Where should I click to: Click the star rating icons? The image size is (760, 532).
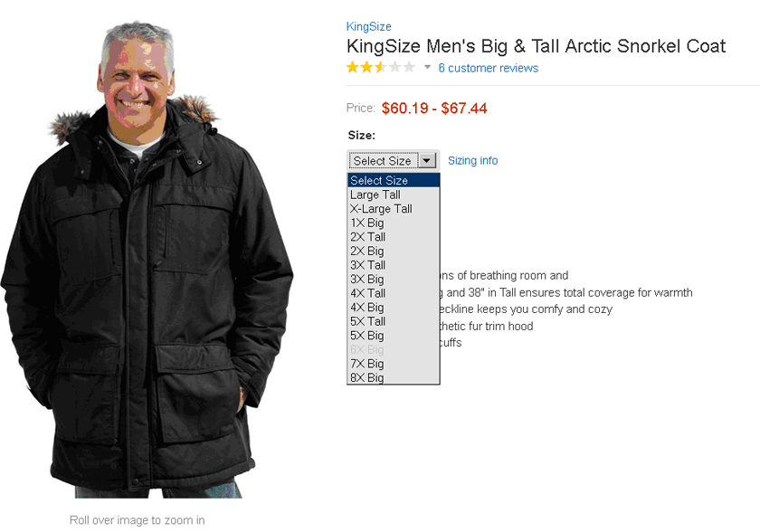[x=380, y=68]
